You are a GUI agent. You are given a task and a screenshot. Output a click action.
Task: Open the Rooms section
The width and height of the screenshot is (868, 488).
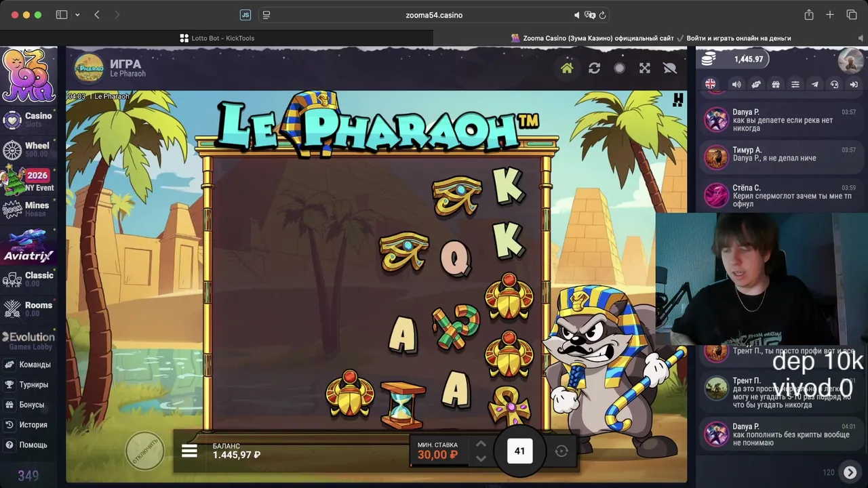[x=28, y=308]
